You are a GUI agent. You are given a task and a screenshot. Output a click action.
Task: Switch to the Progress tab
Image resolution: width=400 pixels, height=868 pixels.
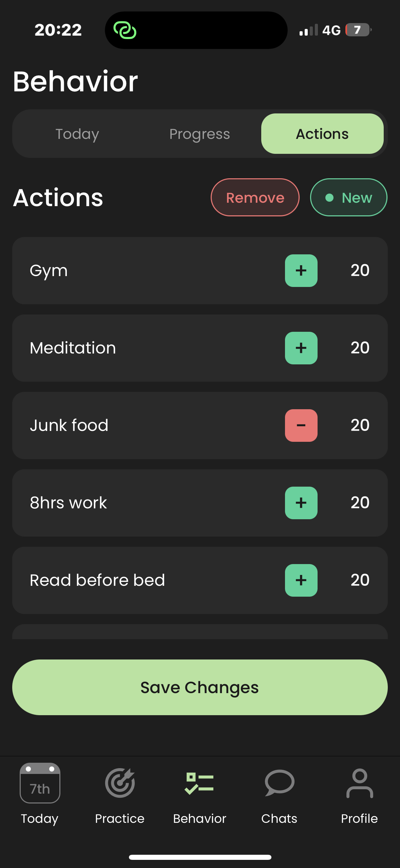pyautogui.click(x=199, y=134)
